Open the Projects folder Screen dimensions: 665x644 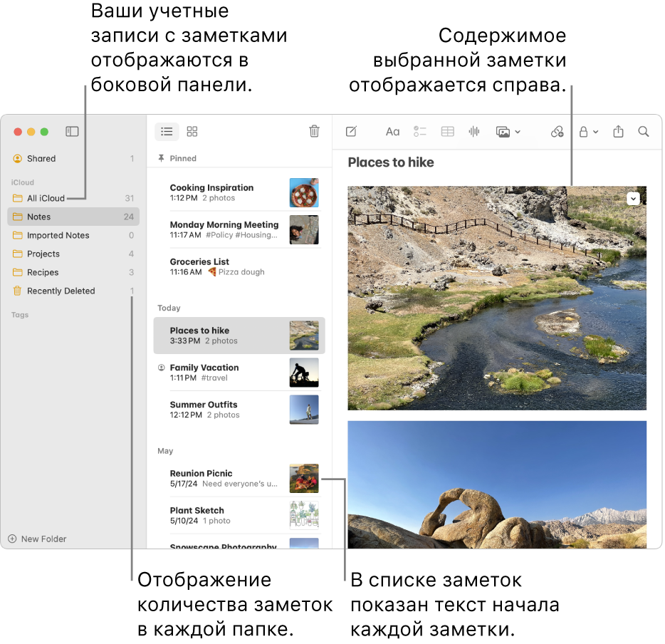point(73,254)
